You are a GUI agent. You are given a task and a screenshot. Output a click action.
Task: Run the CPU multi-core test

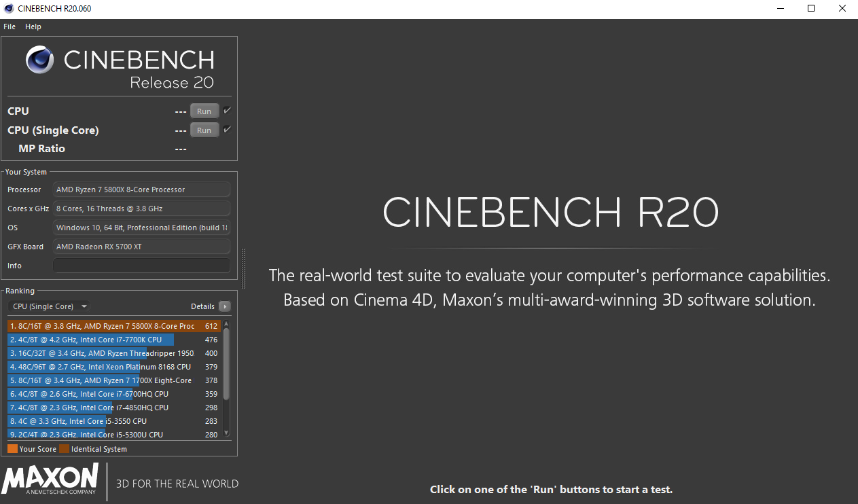click(204, 111)
